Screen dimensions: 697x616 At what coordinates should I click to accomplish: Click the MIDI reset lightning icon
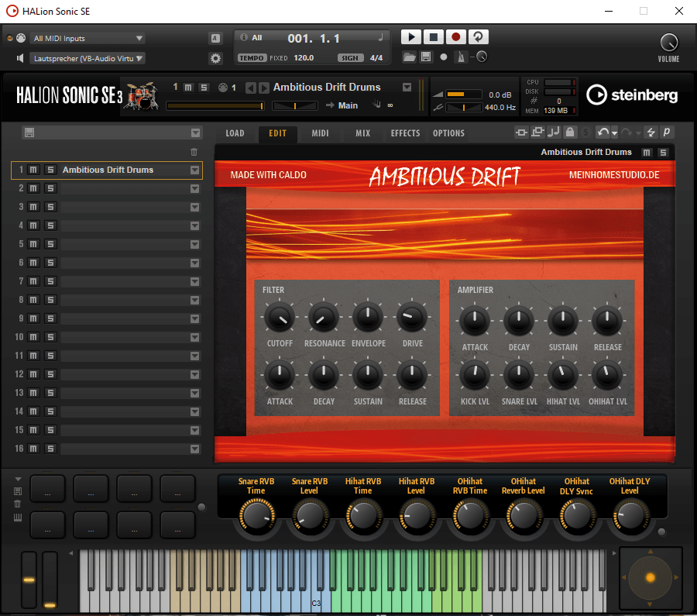(651, 132)
